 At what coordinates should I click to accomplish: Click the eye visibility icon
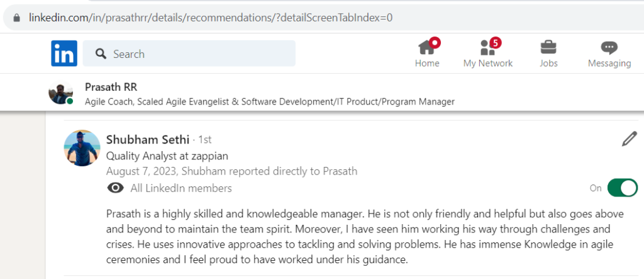[x=116, y=188]
